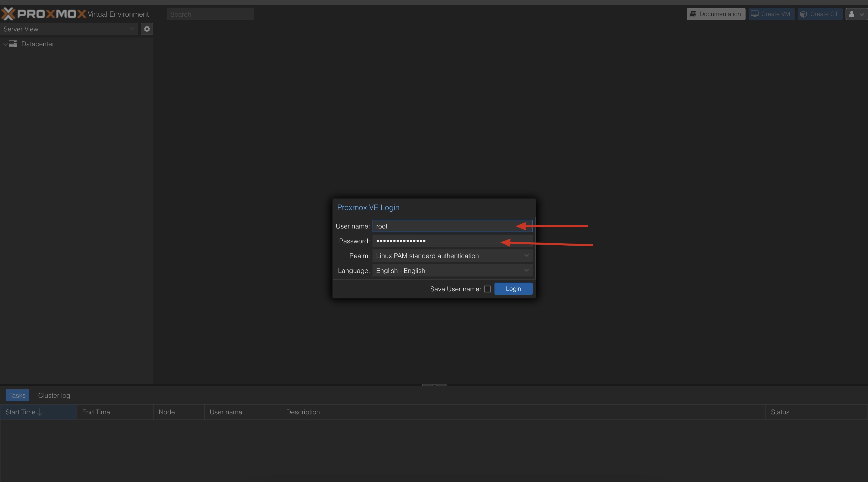The width and height of the screenshot is (868, 482).
Task: Sort by the User name column header
Action: 242,412
